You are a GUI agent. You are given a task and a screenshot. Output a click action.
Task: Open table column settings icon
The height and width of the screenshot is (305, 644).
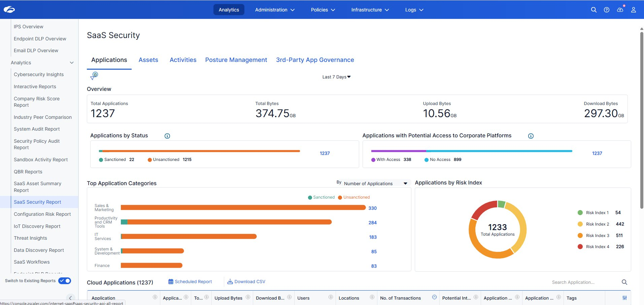click(x=624, y=298)
